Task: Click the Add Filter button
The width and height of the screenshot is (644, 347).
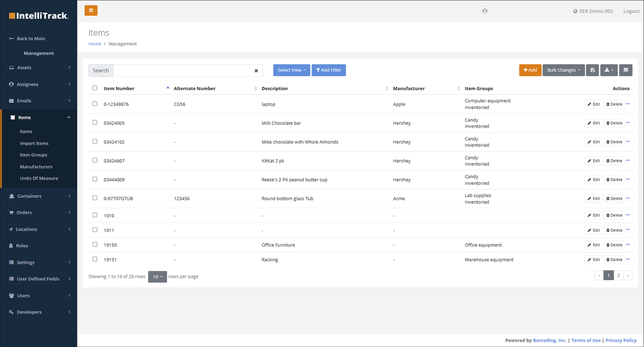Action: 329,70
